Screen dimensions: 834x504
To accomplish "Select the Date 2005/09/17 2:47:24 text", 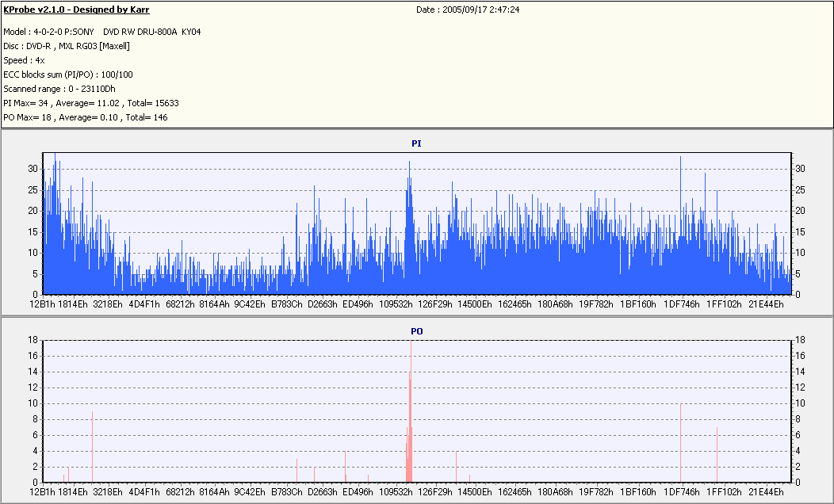I will click(468, 10).
